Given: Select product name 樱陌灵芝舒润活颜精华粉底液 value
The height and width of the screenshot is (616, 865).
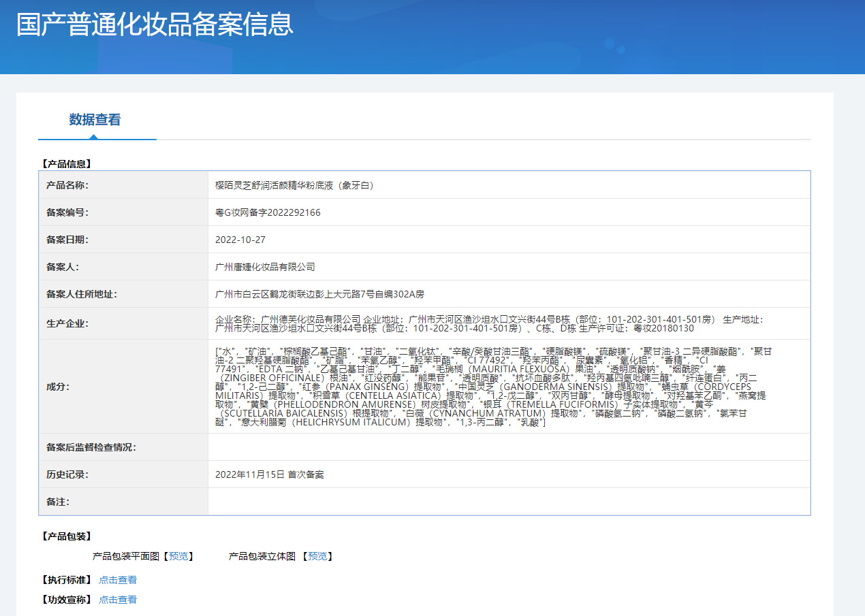Looking at the screenshot, I should click(294, 185).
